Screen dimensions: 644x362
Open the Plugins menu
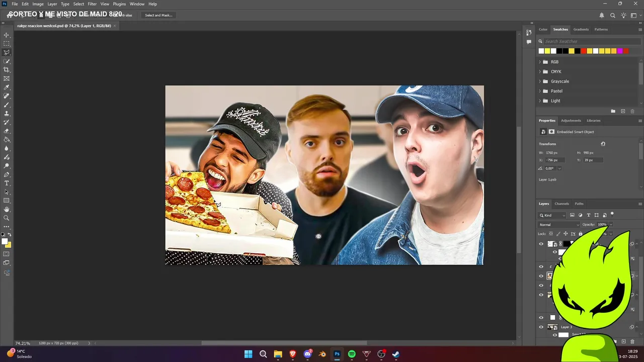(119, 4)
